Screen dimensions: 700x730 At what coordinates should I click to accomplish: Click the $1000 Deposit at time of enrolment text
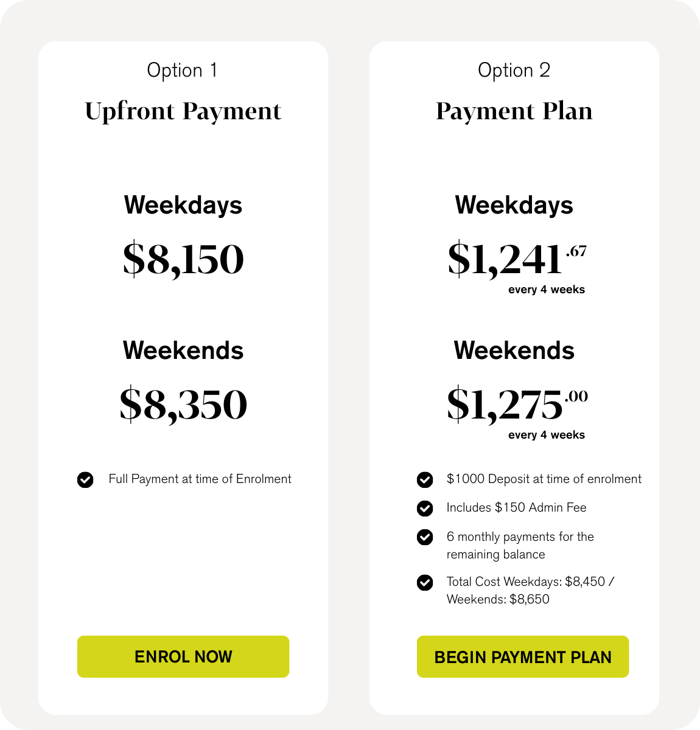(544, 479)
